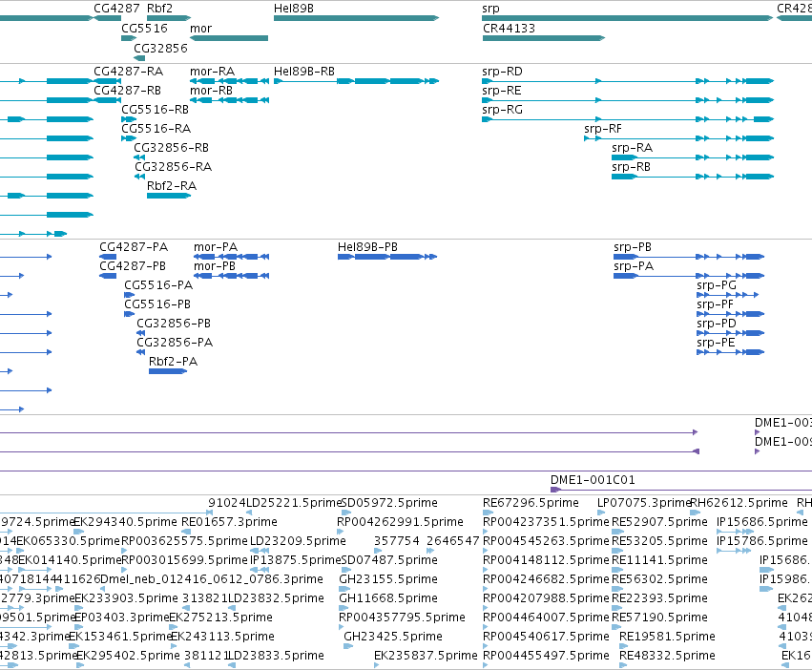Click the CG5516 gene label

[144, 29]
